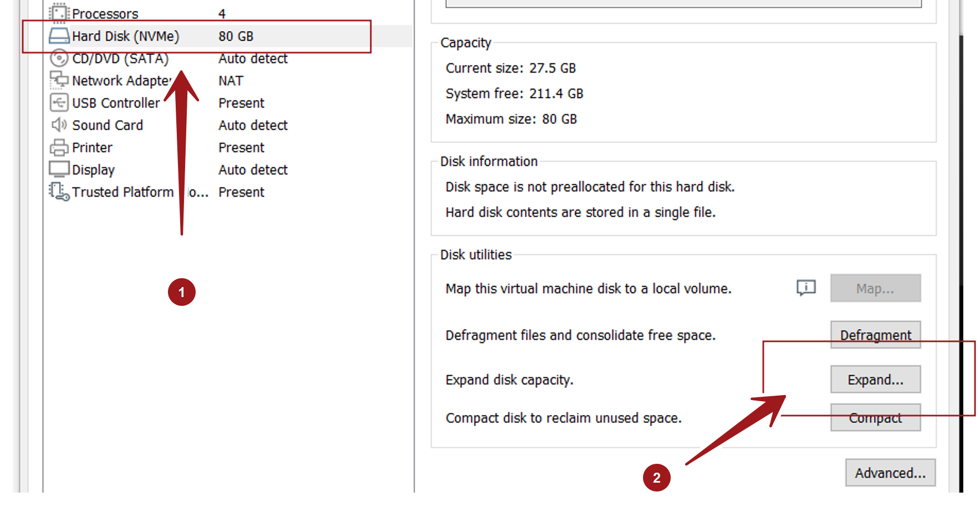Image resolution: width=980 pixels, height=512 pixels.
Task: Select the USB Controller device label
Action: (116, 103)
